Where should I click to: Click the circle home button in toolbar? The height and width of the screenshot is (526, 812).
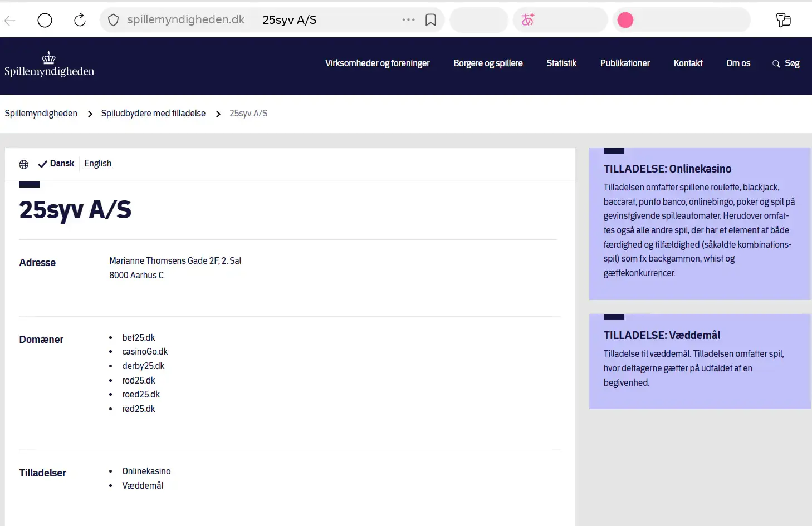point(45,21)
